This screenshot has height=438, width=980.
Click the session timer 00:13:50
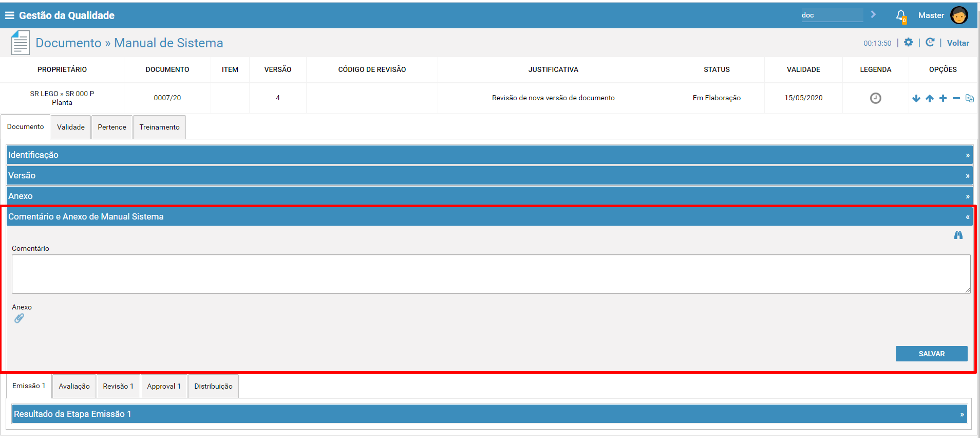877,43
